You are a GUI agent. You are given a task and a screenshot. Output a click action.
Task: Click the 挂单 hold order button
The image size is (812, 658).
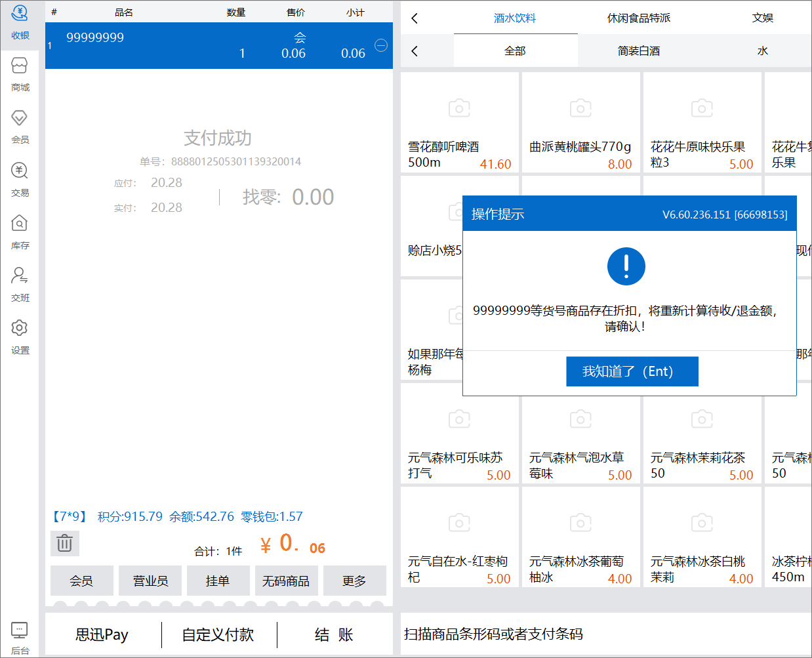tap(218, 581)
